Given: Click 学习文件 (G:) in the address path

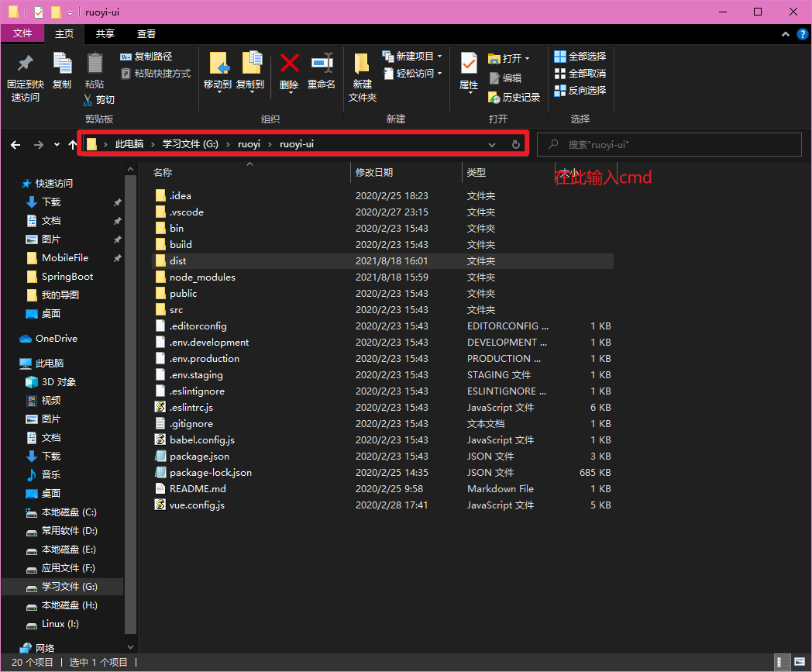Looking at the screenshot, I should pyautogui.click(x=191, y=145).
